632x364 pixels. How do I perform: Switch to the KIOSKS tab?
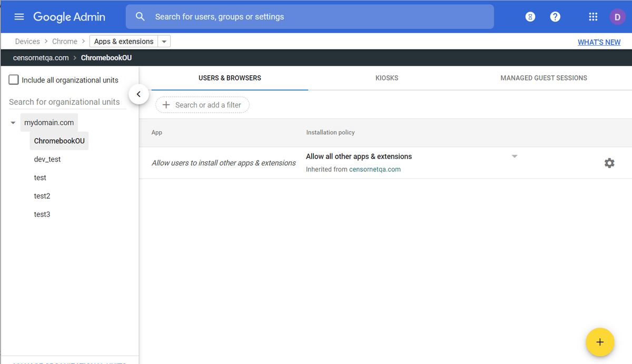pyautogui.click(x=387, y=77)
